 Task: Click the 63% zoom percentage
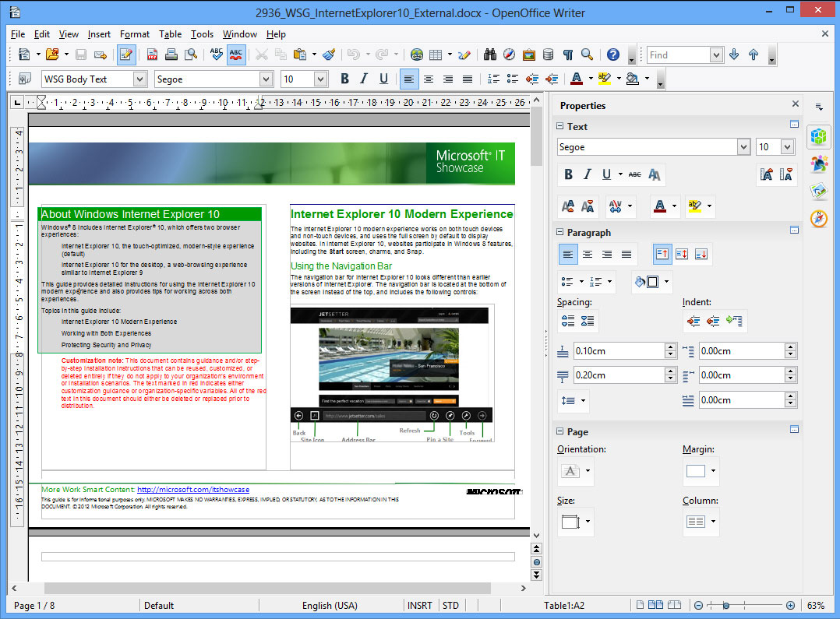(x=815, y=606)
